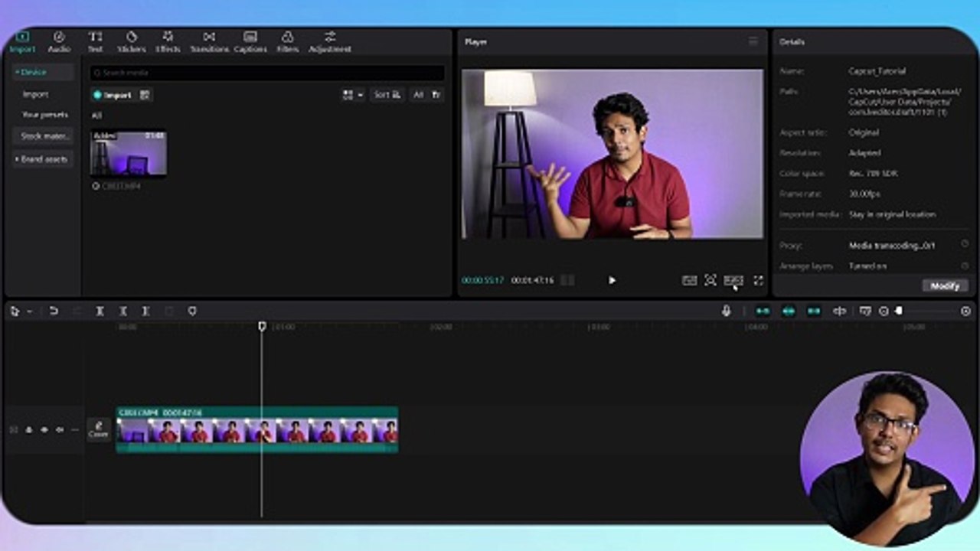Click the Search media input field
This screenshot has height=551, width=980.
coord(267,73)
